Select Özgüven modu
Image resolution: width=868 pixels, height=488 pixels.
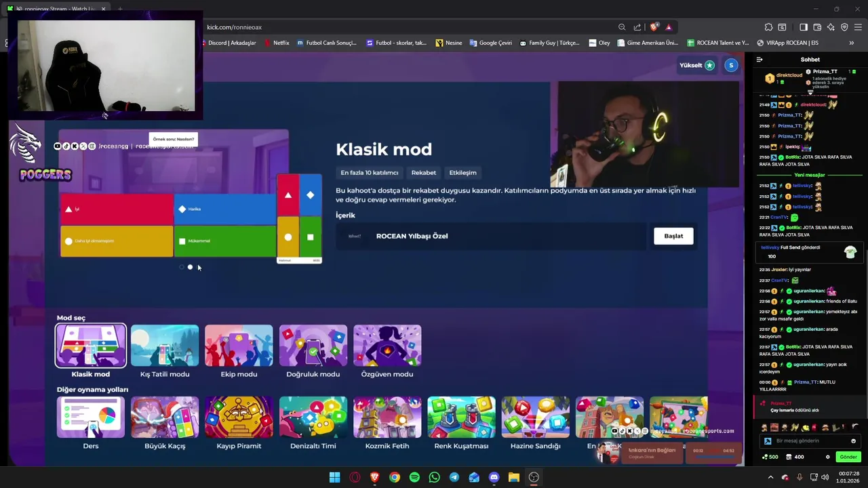tap(387, 346)
